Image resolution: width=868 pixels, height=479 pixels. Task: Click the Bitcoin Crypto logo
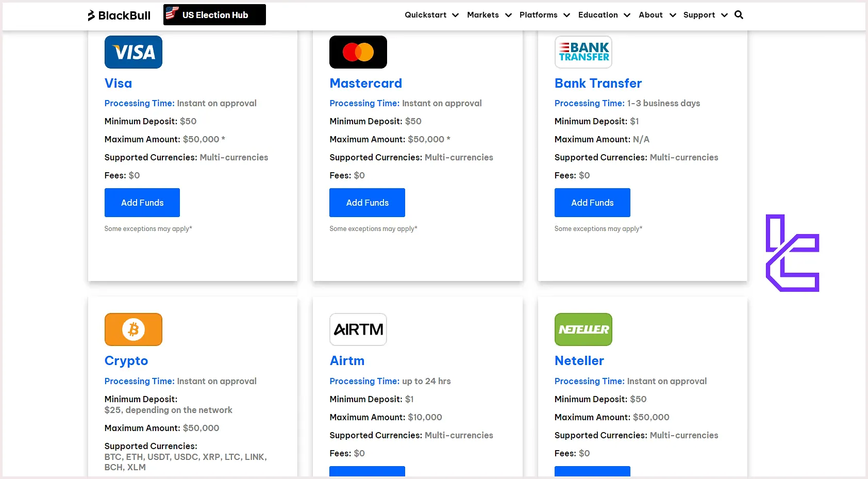133,329
